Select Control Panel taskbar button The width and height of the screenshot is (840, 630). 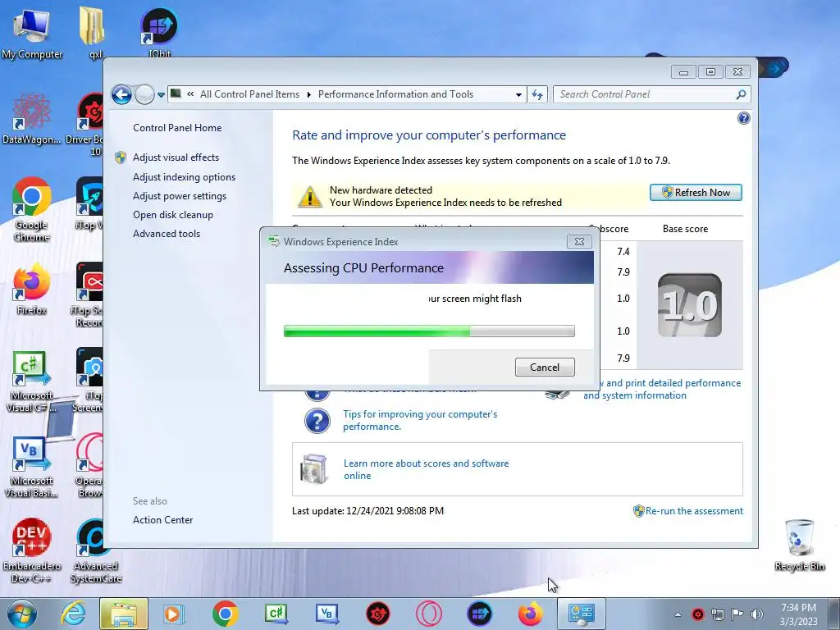pyautogui.click(x=582, y=614)
